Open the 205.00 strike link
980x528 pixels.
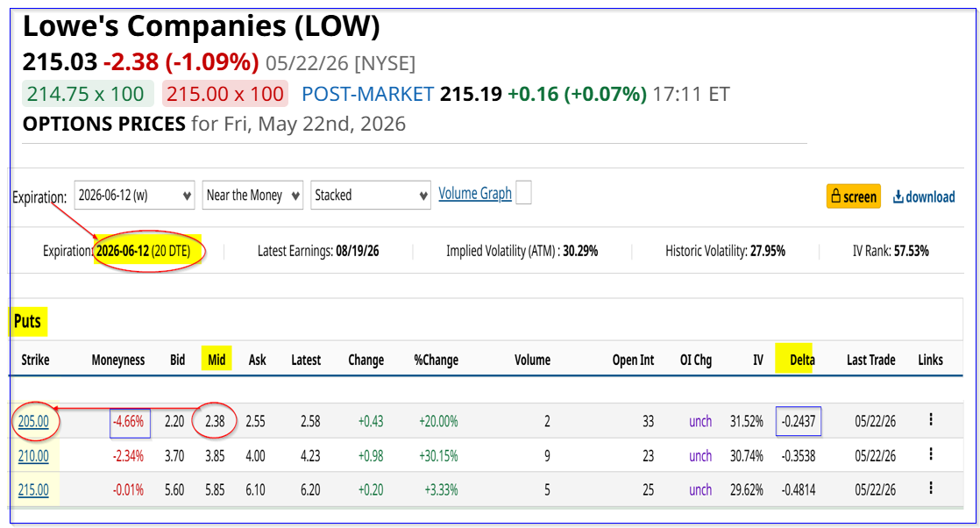[x=33, y=421]
